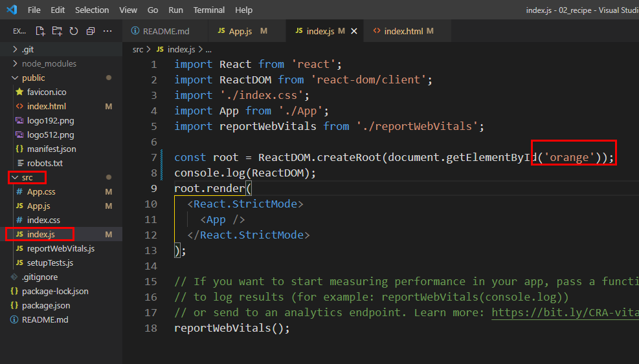The width and height of the screenshot is (639, 364).
Task: Click line number 7 in gutter
Action: click(154, 158)
